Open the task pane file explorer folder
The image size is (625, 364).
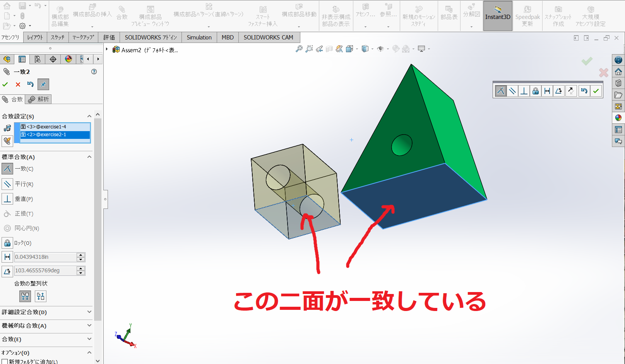(x=618, y=95)
